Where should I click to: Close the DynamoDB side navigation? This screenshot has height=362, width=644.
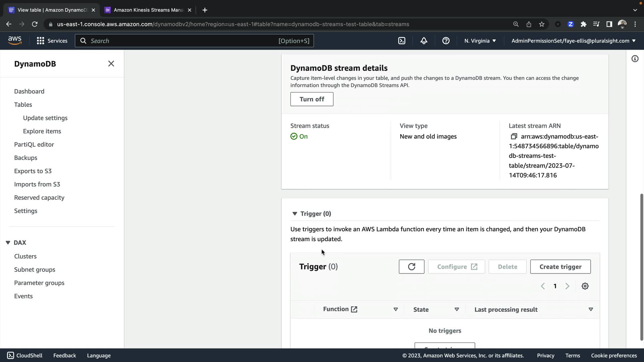point(111,64)
